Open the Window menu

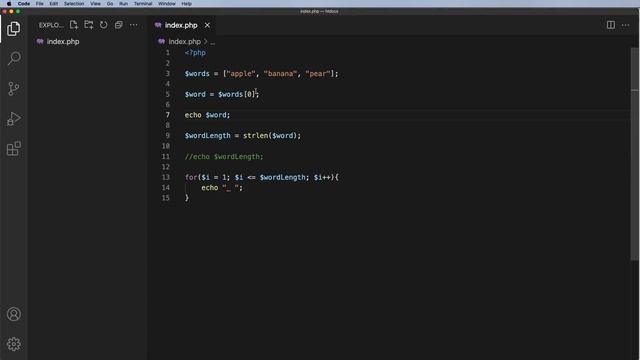pyautogui.click(x=167, y=4)
